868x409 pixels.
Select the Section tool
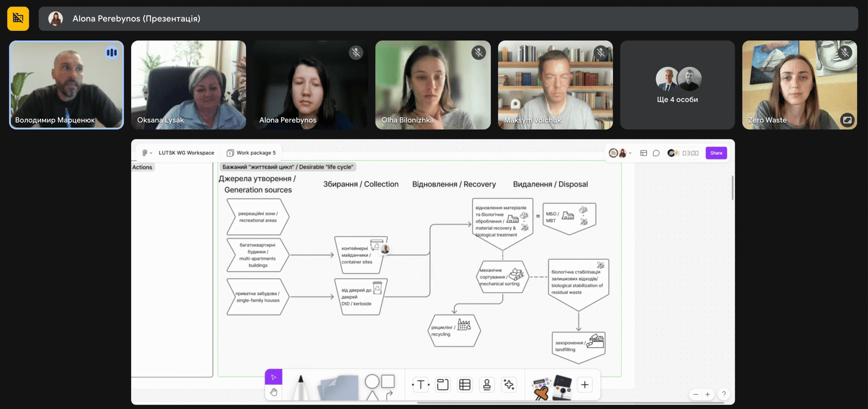tap(443, 385)
